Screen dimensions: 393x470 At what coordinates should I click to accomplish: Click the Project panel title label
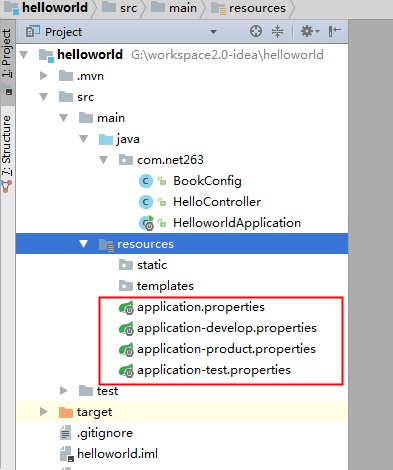63,32
